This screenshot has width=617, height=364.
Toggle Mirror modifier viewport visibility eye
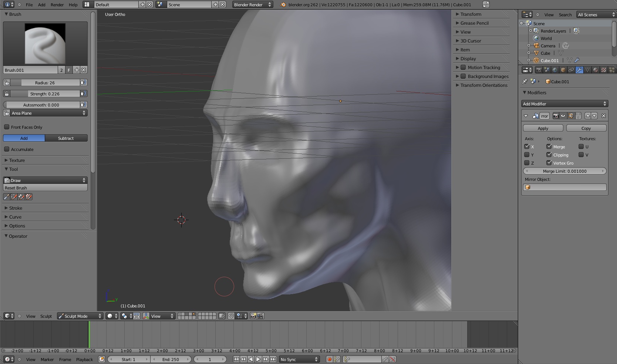(563, 116)
